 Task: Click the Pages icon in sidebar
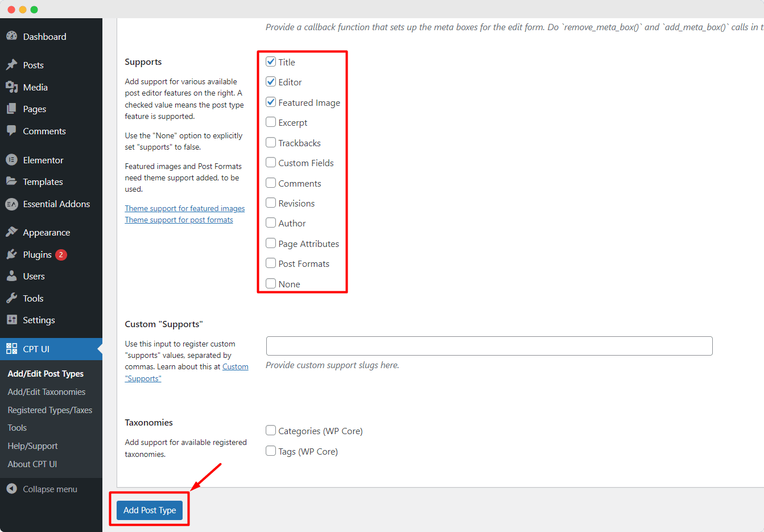tap(13, 109)
